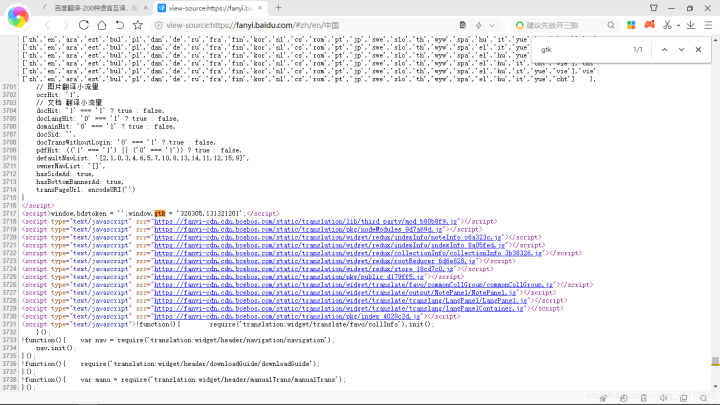
Task: Open the history clock status bar icon
Action: point(623,398)
